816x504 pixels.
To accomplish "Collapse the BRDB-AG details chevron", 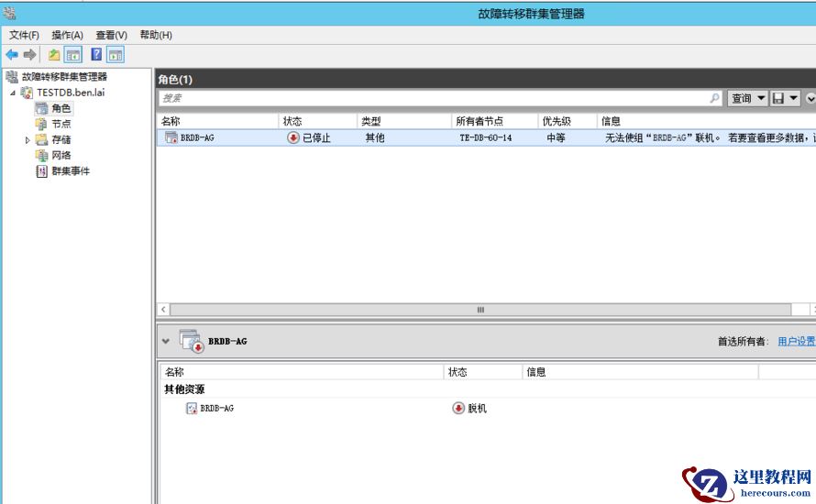I will tap(165, 341).
